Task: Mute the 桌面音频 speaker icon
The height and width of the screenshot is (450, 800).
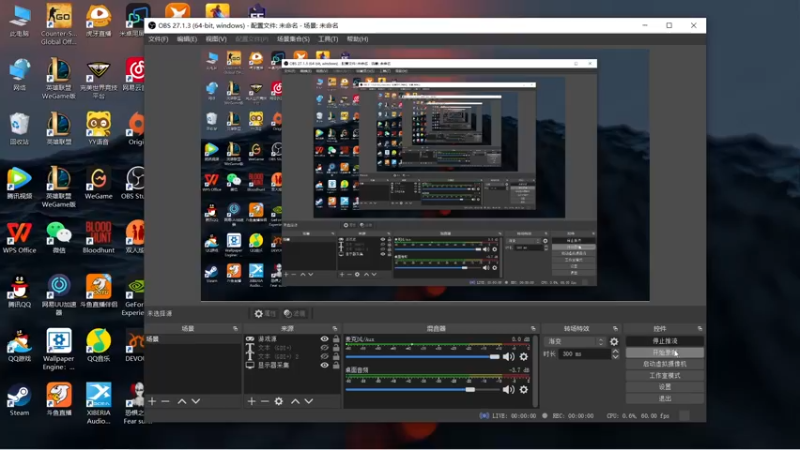Action: (x=509, y=390)
